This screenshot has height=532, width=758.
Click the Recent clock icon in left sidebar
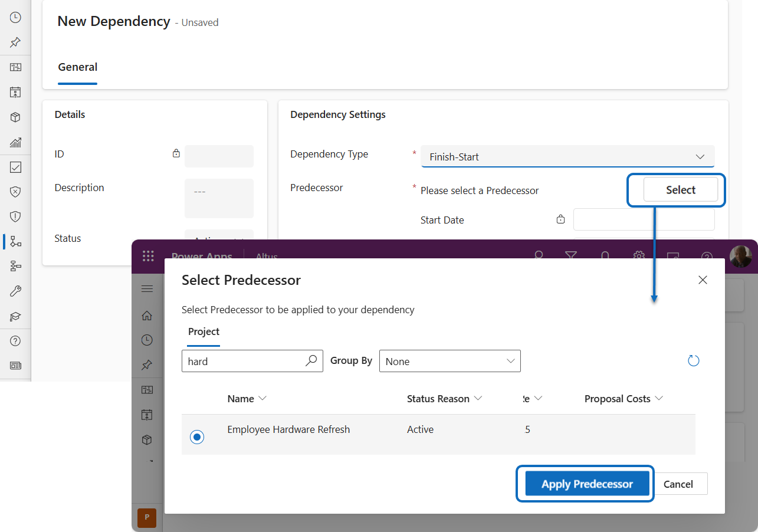tap(15, 18)
